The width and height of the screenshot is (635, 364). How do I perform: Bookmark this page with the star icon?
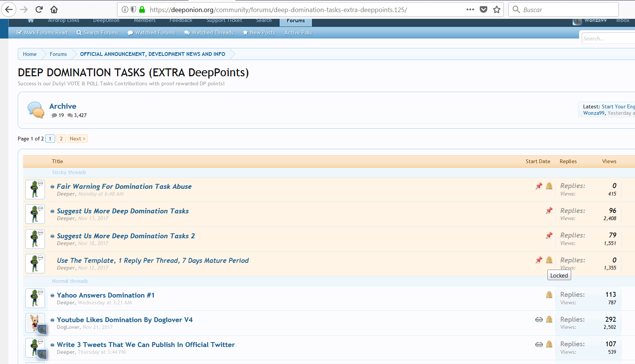[497, 9]
